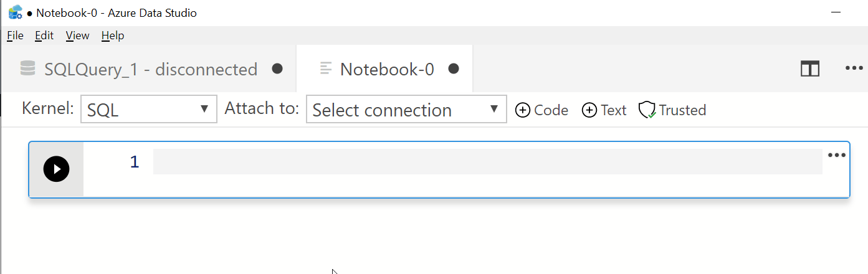Click the split editor layout icon
Screen dimensions: 868x274
(809, 68)
